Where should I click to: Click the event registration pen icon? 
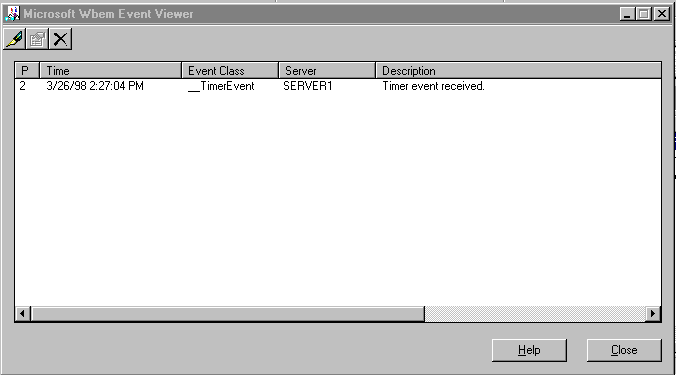click(15, 39)
